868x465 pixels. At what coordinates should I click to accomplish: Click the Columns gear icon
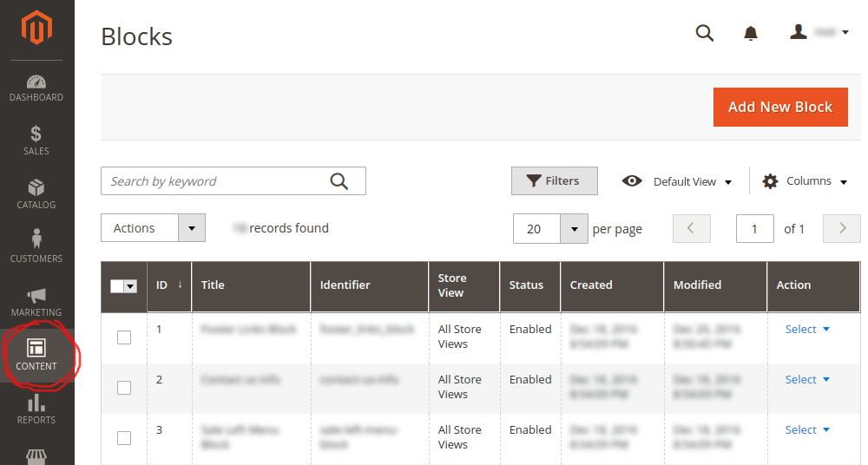click(770, 181)
